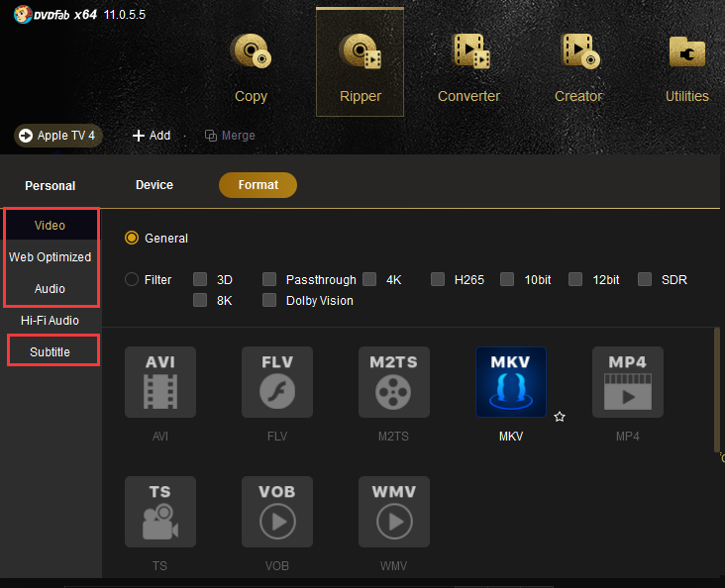Screen dimensions: 725x588
Task: Enable the 12bit filter checkbox
Action: coord(575,279)
